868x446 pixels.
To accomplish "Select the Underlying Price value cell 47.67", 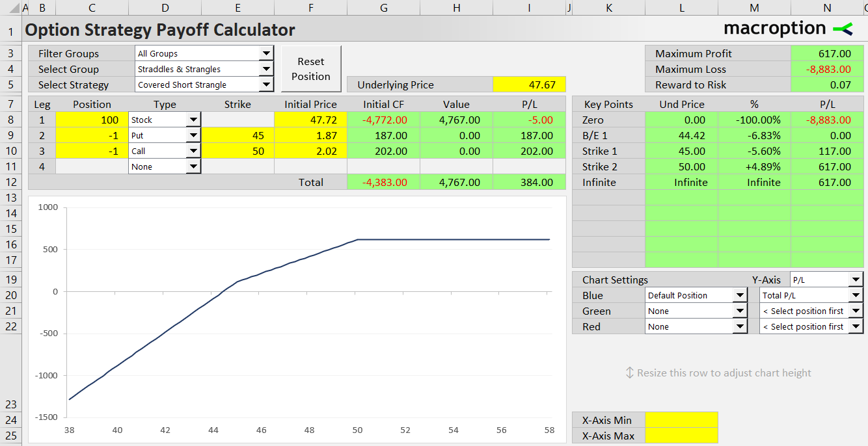I will coord(529,85).
